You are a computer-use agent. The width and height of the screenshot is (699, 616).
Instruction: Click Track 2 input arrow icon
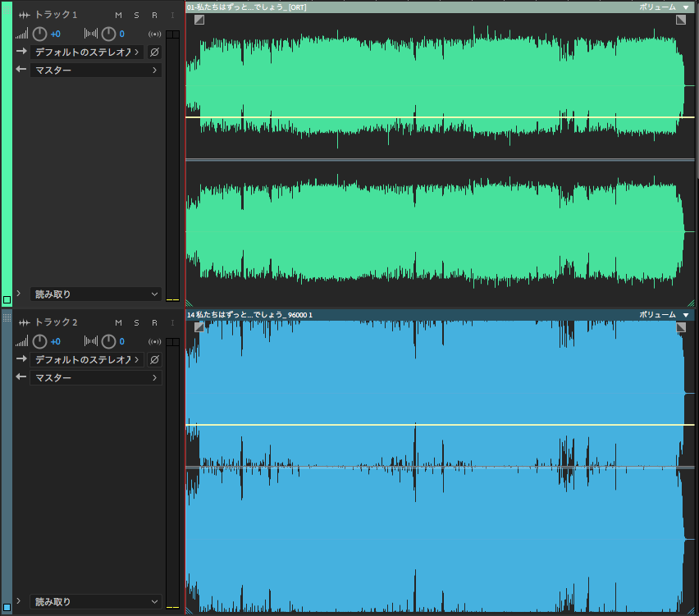coord(21,358)
